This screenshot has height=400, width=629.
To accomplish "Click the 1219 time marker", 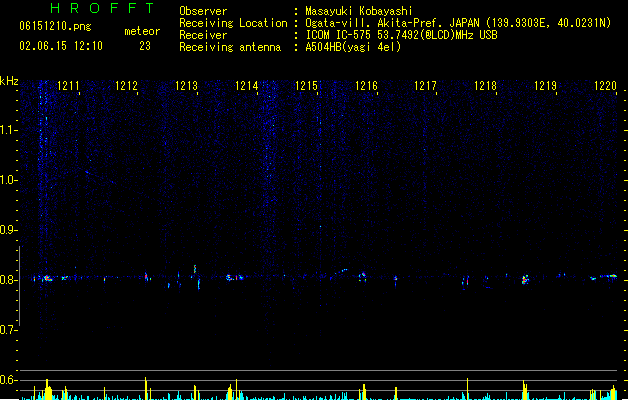I will 546,86.
